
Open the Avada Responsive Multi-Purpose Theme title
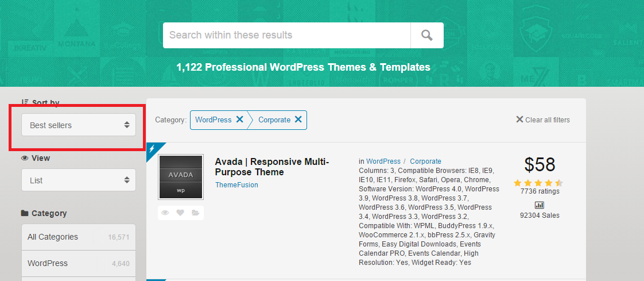(x=271, y=167)
